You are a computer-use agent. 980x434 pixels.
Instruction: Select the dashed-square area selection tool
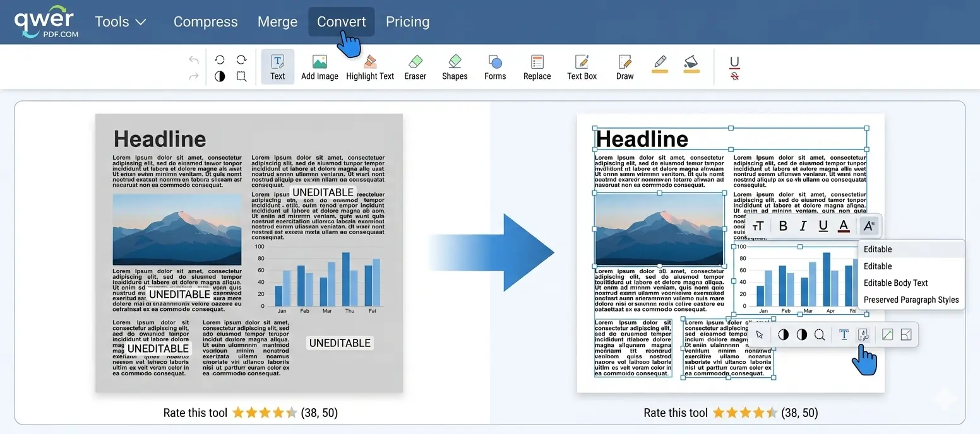tap(241, 76)
